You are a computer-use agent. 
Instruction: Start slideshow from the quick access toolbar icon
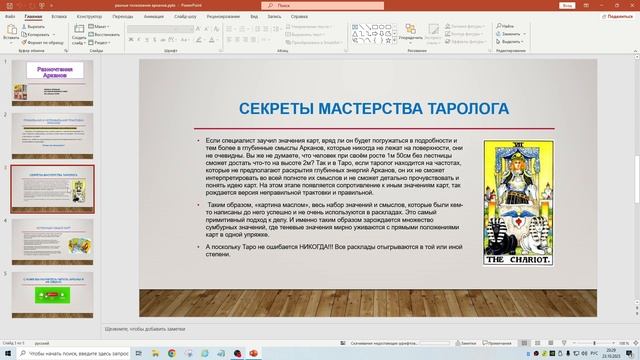pyautogui.click(x=42, y=6)
